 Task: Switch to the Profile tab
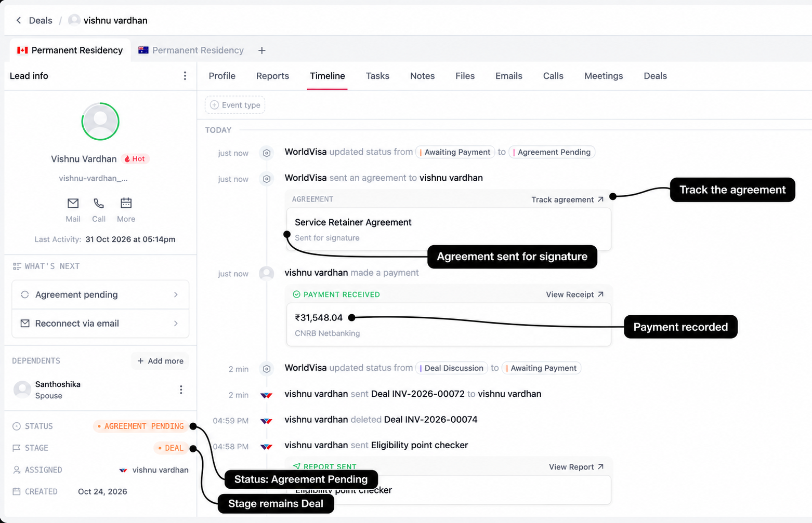point(222,76)
